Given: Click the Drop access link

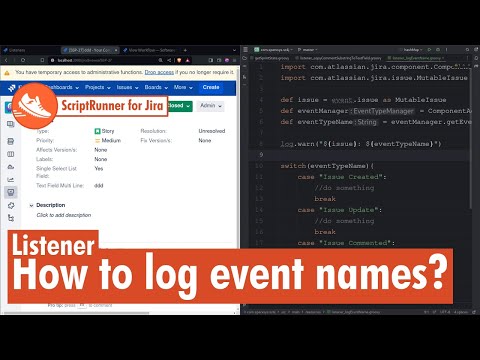Looking at the screenshot, I should point(159,72).
